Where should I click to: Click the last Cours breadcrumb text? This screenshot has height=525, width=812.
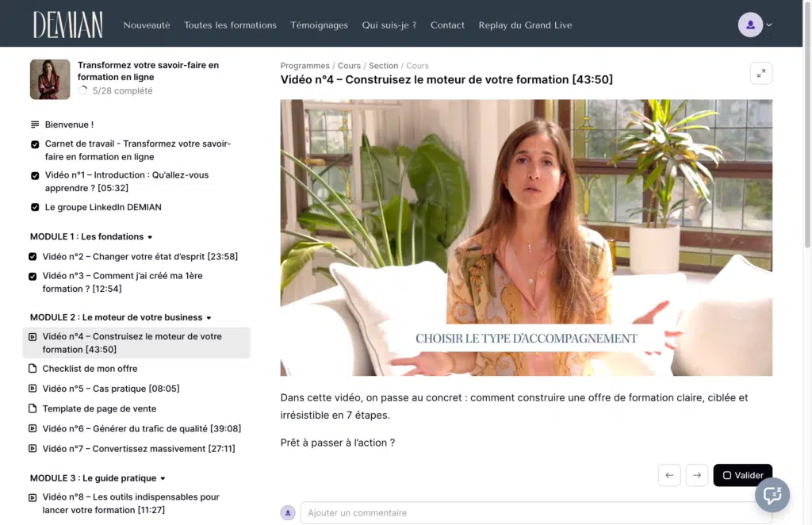point(417,66)
